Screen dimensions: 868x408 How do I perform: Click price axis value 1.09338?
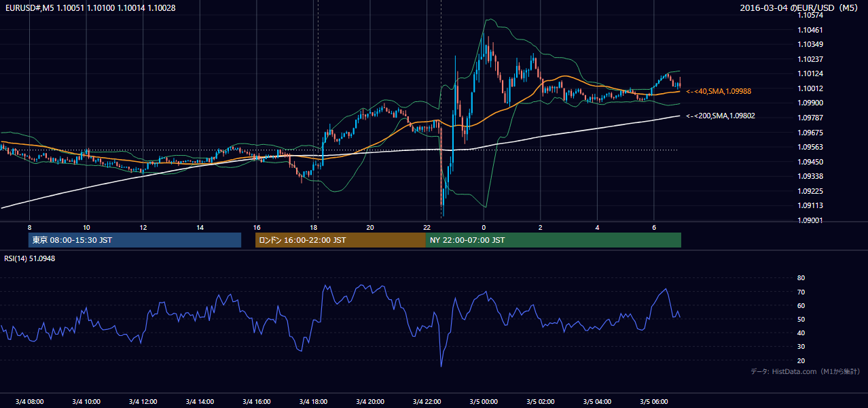point(810,176)
